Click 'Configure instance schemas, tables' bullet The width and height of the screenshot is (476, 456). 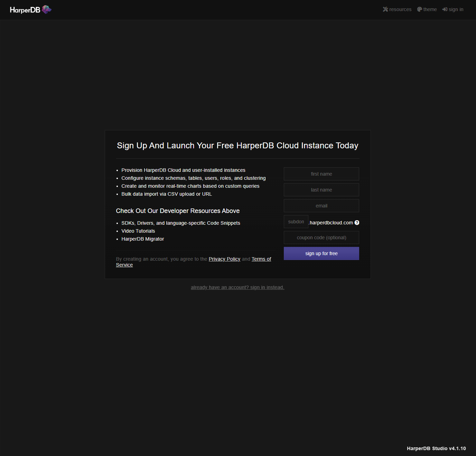[x=194, y=178]
